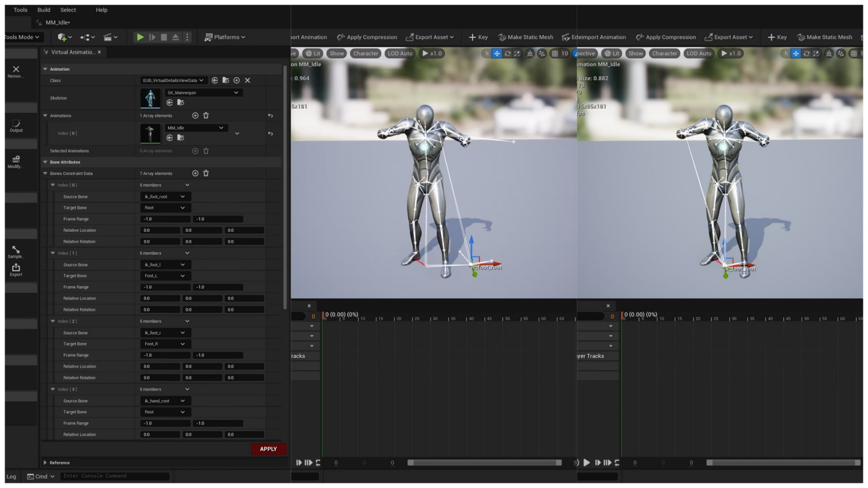Delete all Animations array elements with trash icon
Image resolution: width=868 pixels, height=488 pixels.
pyautogui.click(x=206, y=116)
